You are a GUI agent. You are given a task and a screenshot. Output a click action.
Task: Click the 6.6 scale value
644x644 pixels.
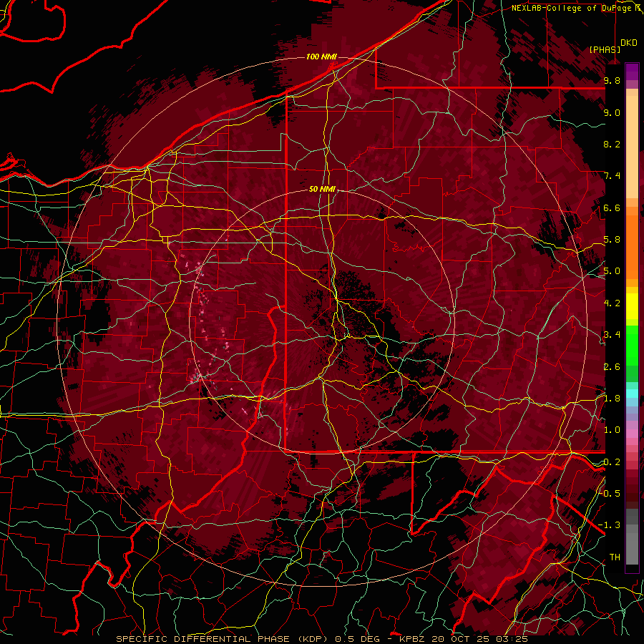(x=612, y=208)
